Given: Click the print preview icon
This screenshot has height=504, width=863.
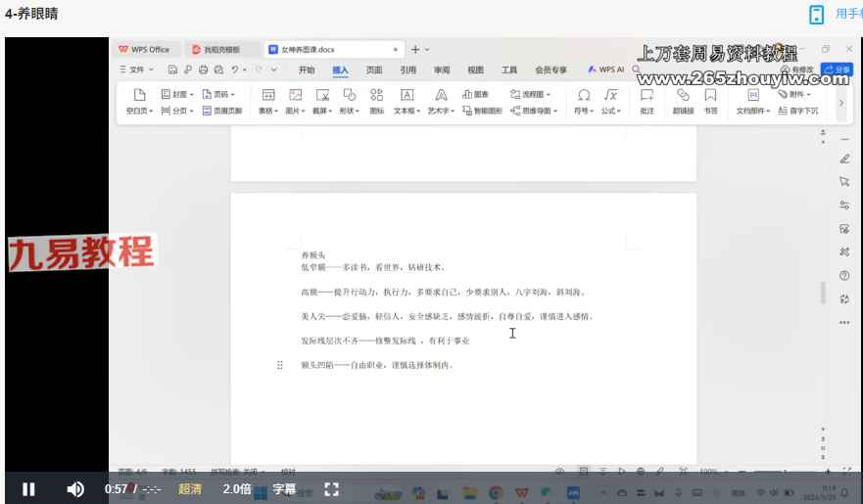Looking at the screenshot, I should [218, 69].
